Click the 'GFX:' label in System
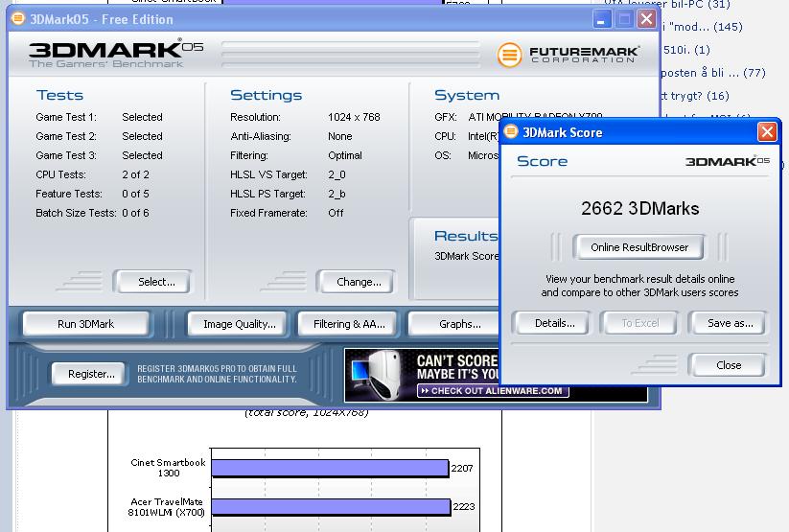This screenshot has height=532, width=789. pyautogui.click(x=446, y=117)
